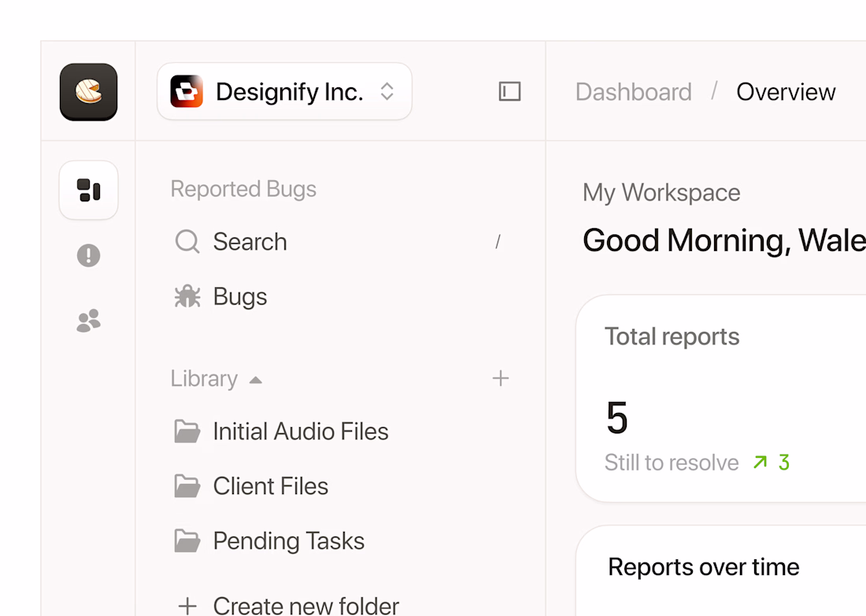Click the My Workspace label
Viewport: 866px width, 616px height.
click(661, 193)
